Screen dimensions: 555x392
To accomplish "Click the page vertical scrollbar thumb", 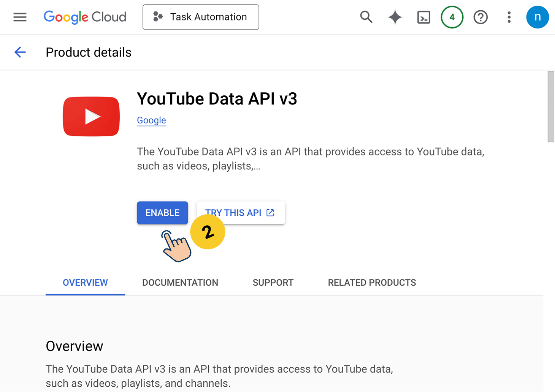I will 551,107.
